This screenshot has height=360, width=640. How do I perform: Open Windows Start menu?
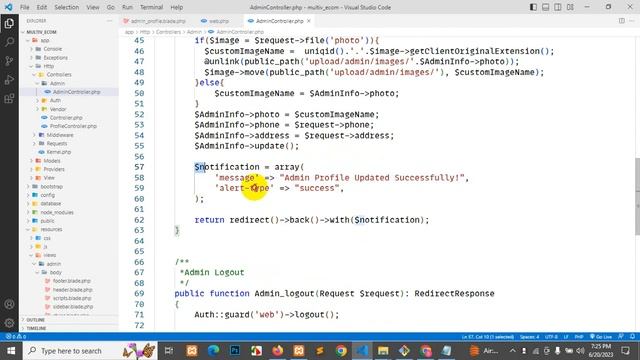click(x=11, y=351)
